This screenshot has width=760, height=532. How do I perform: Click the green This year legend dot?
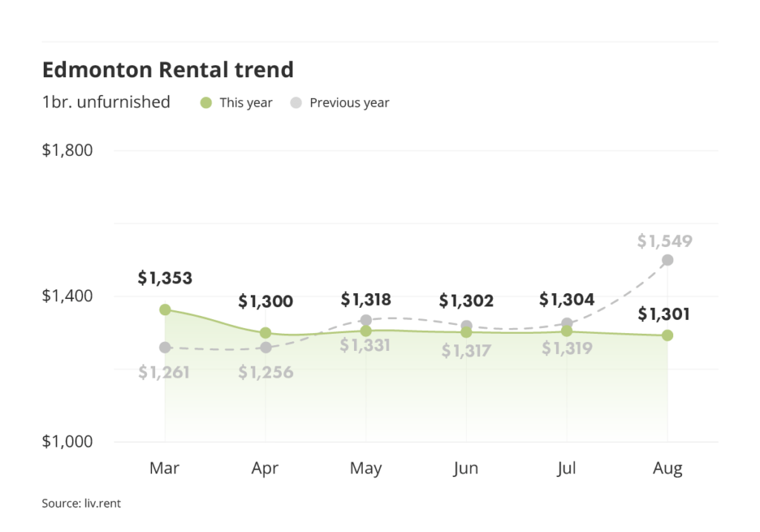[x=206, y=102]
